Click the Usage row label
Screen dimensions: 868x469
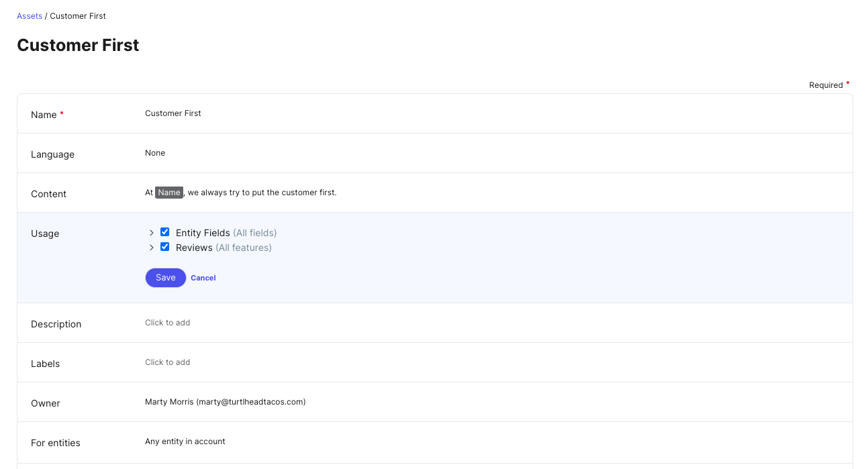click(x=45, y=233)
